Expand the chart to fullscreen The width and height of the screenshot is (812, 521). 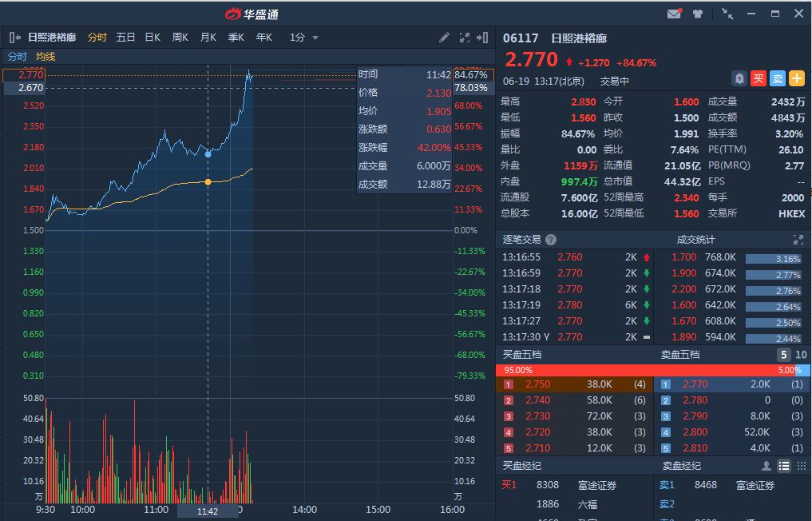[x=465, y=38]
